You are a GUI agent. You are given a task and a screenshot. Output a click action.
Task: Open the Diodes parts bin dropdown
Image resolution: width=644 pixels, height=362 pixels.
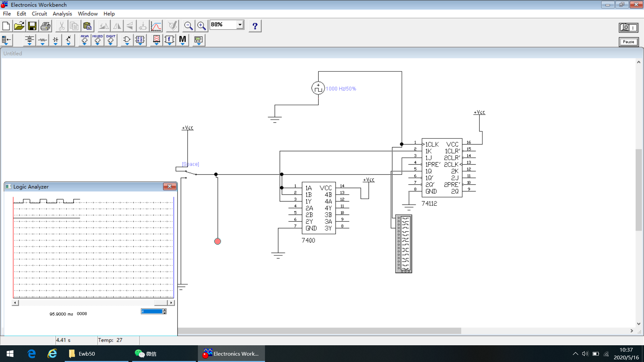[x=55, y=40]
